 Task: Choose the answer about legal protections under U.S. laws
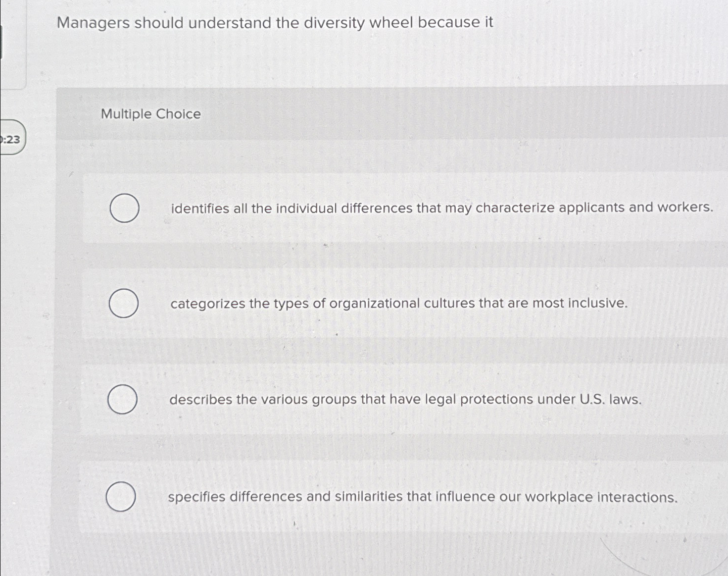click(x=406, y=400)
